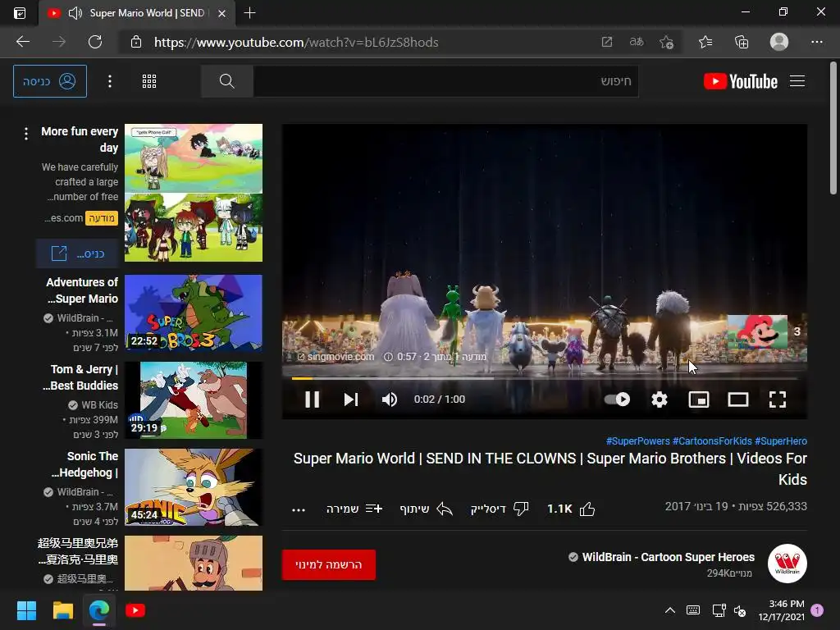The width and height of the screenshot is (840, 630).
Task: Click the translate page icon
Action: 637,42
